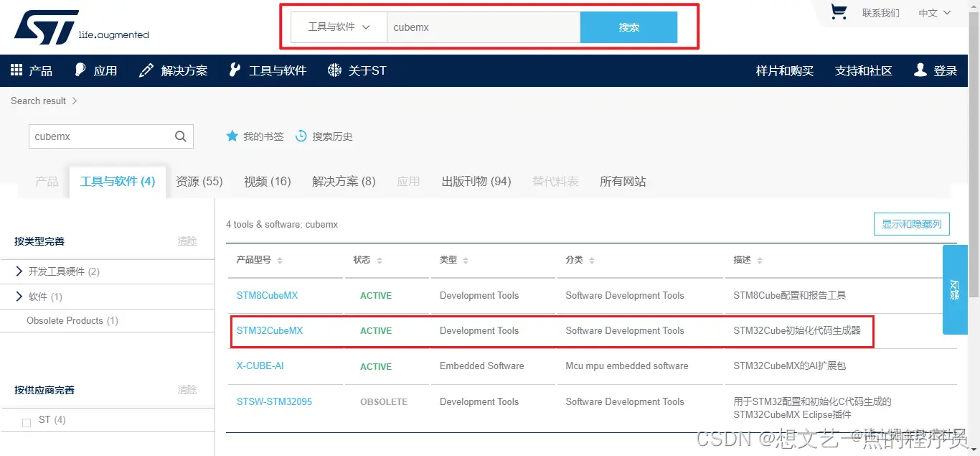Viewport: 980px width, 456px height.
Task: Click Embedded Software type cell
Action: click(482, 366)
